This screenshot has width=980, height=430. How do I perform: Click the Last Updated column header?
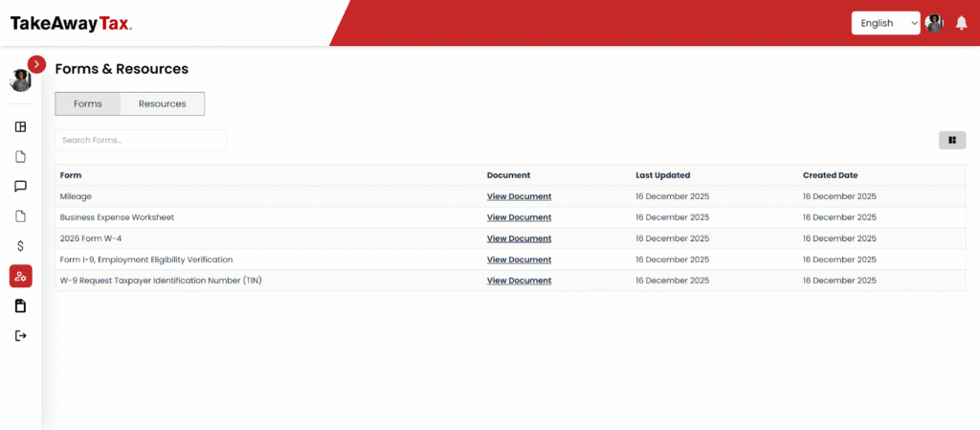point(662,175)
